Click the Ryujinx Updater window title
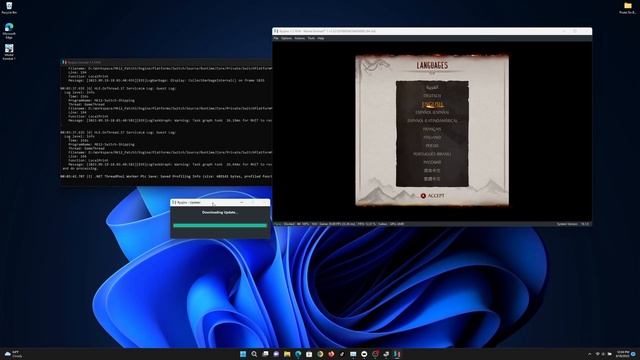 [x=190, y=202]
